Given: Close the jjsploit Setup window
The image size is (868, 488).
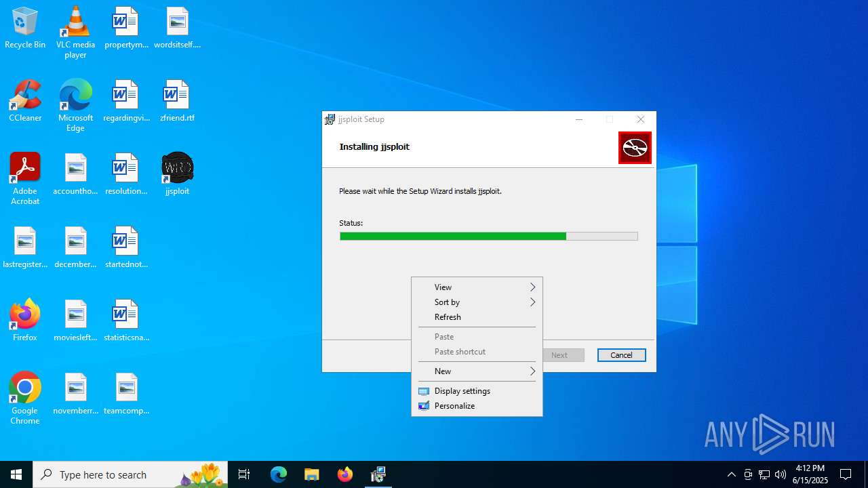Looking at the screenshot, I should click(x=641, y=119).
